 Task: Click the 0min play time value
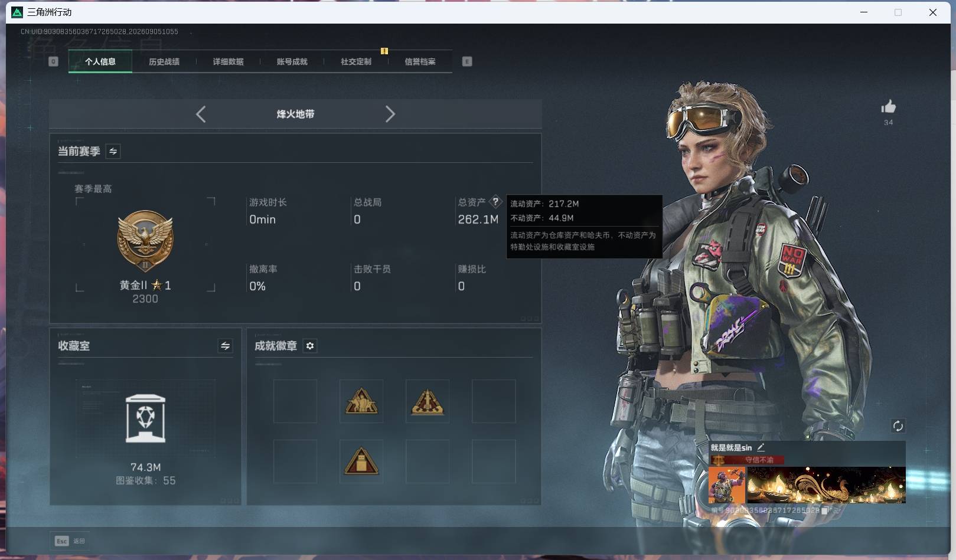262,220
